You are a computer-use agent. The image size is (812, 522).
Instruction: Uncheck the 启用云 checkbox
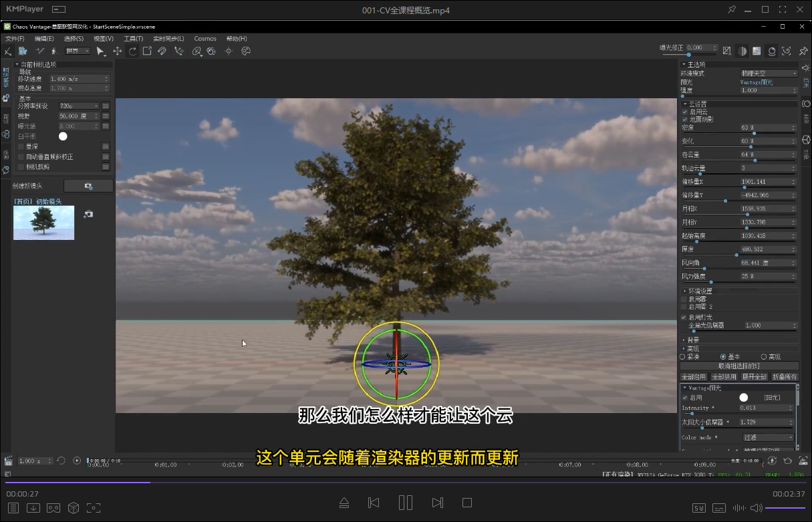[684, 112]
